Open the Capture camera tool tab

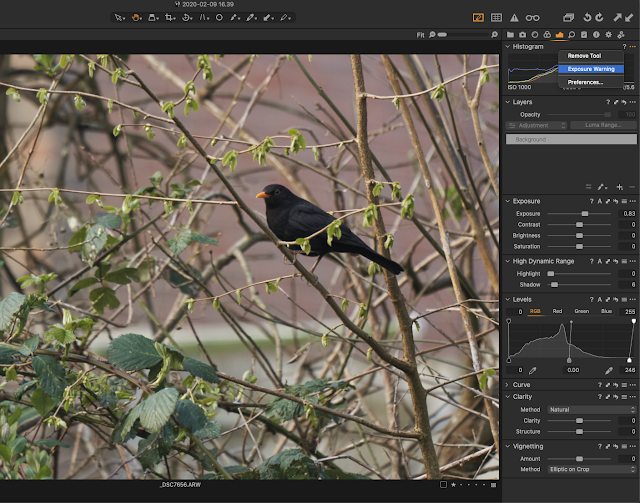522,35
